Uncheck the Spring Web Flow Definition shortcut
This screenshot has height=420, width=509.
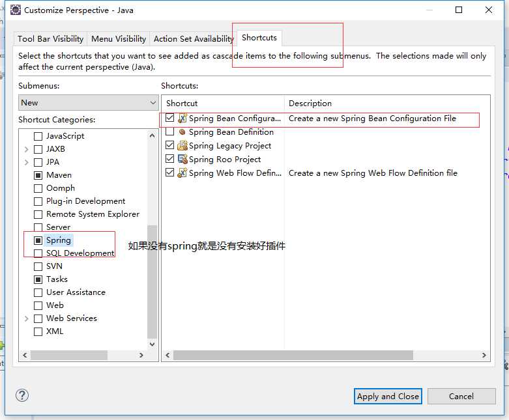click(169, 172)
